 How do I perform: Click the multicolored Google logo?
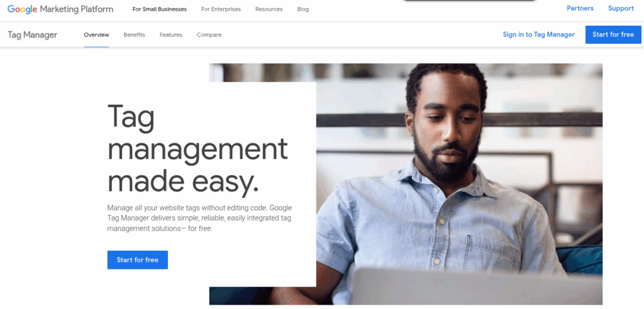[x=22, y=9]
